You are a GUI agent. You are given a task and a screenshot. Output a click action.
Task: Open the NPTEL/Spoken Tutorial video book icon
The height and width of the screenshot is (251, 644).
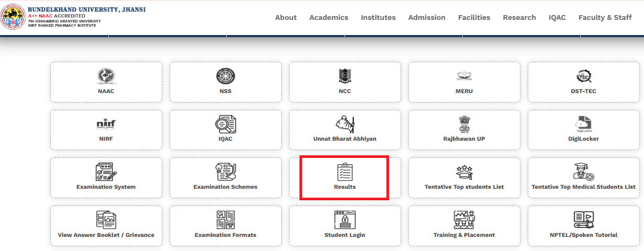pyautogui.click(x=584, y=220)
